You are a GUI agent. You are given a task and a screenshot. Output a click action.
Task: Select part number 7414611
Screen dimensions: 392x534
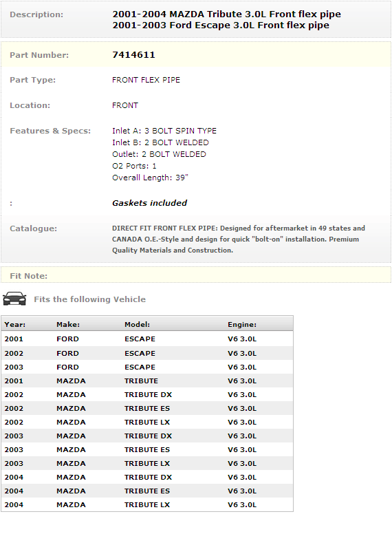(x=133, y=55)
